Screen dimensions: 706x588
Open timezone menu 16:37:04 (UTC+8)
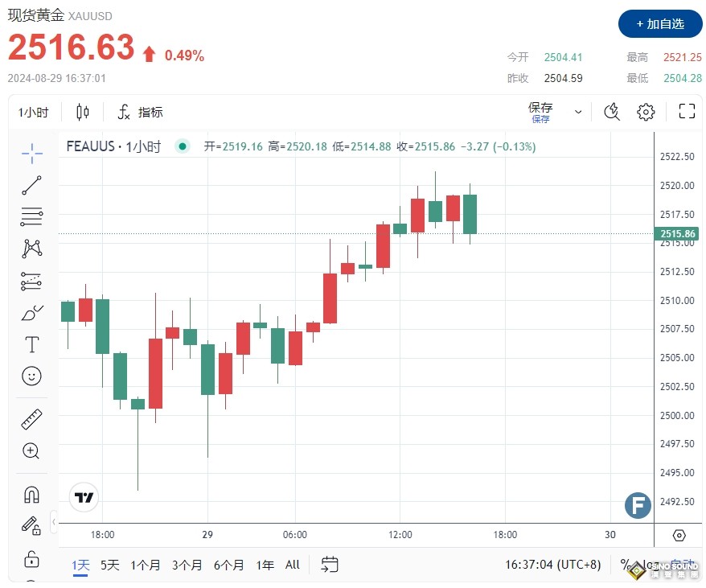pos(553,565)
